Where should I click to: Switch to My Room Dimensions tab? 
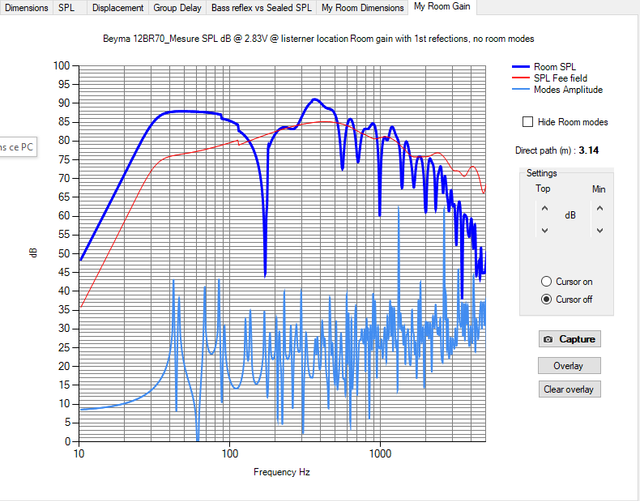[x=362, y=8]
